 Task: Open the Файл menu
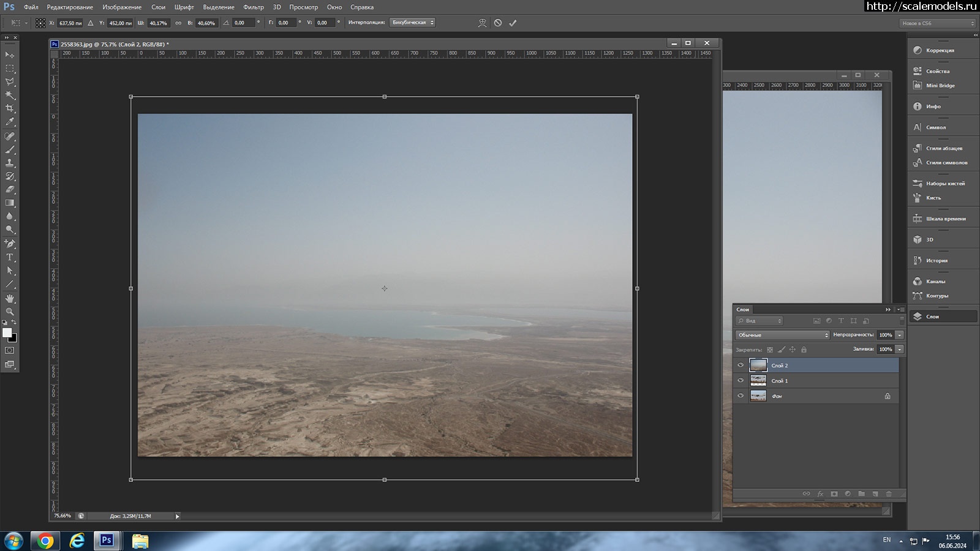click(x=31, y=7)
